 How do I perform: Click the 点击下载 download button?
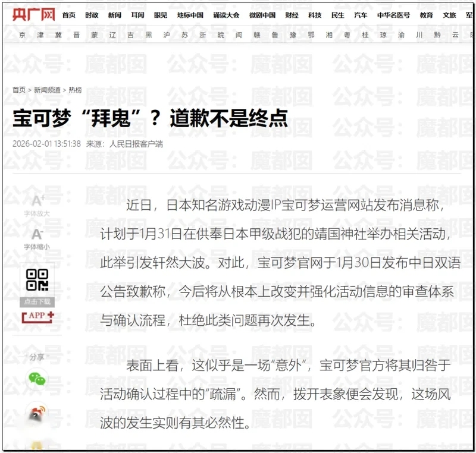tap(37, 301)
